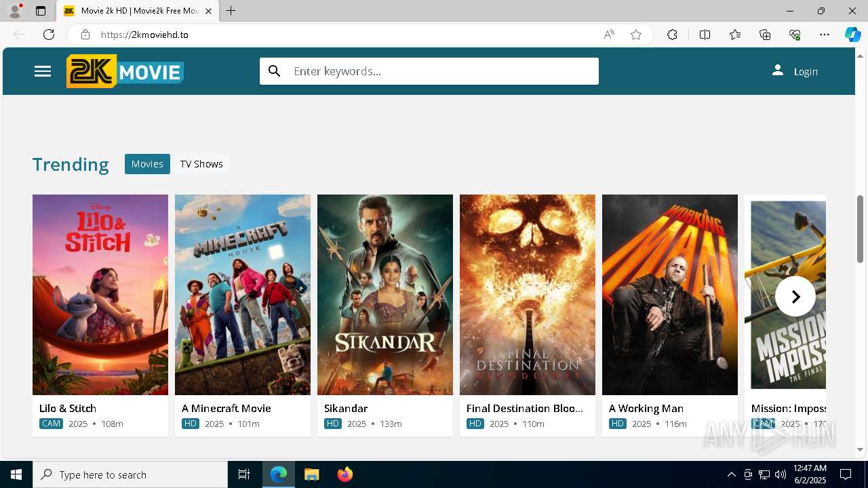The height and width of the screenshot is (488, 868).
Task: Click the A Working Man title link
Action: pos(646,408)
